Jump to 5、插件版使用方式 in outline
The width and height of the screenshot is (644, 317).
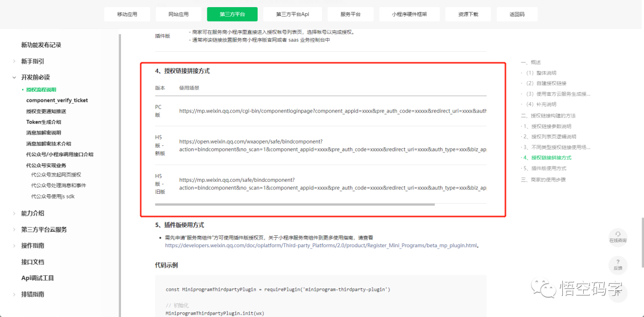[544, 169]
